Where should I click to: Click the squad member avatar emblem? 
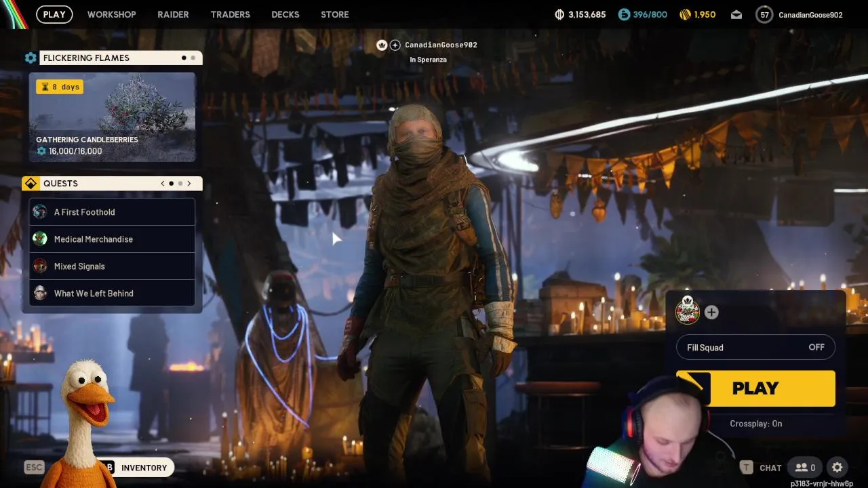[x=688, y=310]
